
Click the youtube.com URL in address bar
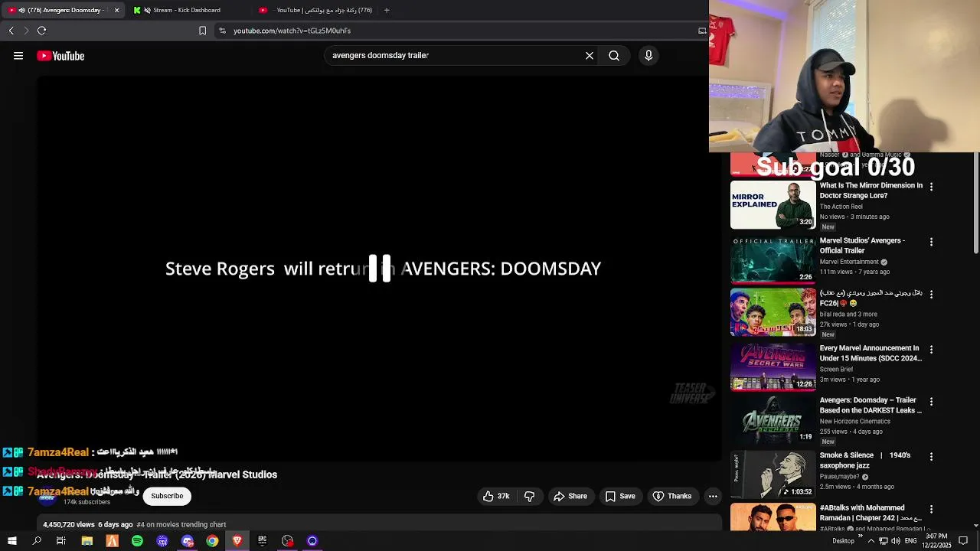pos(292,31)
